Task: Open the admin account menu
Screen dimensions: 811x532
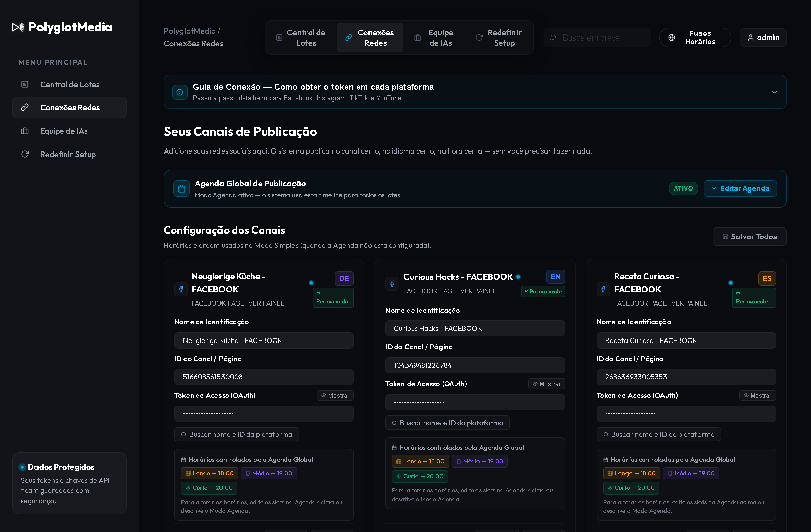Action: pos(763,37)
